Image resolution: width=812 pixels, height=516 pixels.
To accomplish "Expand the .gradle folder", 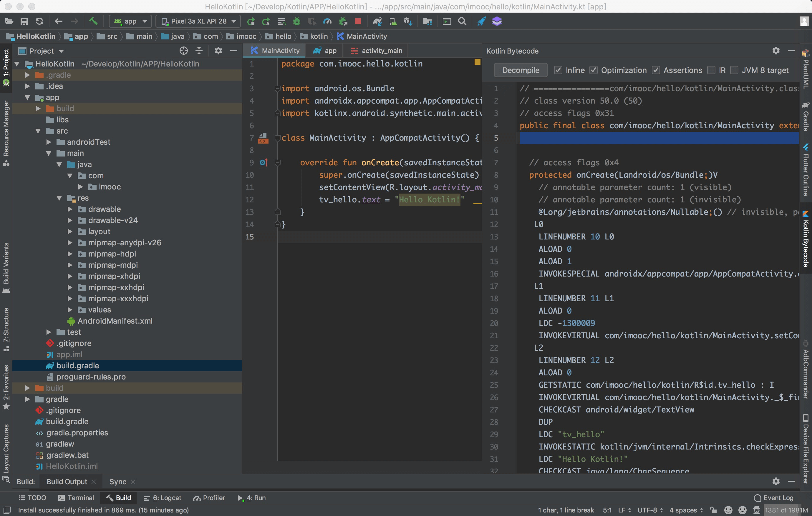I will click(28, 75).
